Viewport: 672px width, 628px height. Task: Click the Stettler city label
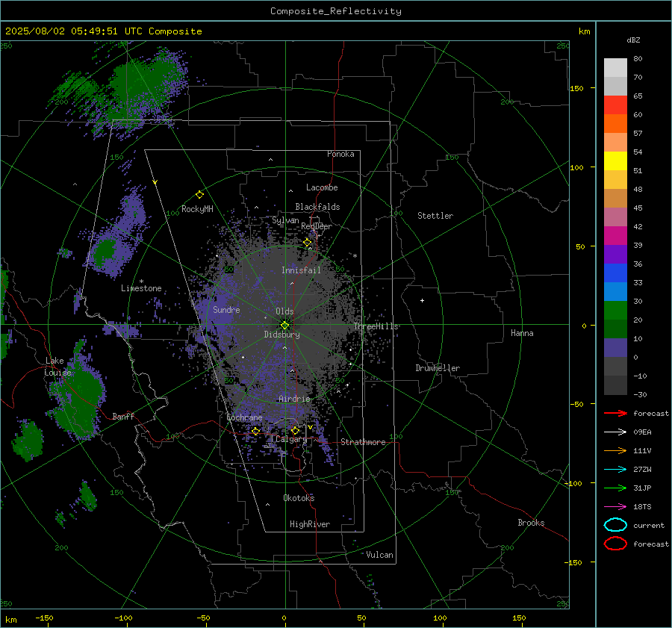pos(435,216)
